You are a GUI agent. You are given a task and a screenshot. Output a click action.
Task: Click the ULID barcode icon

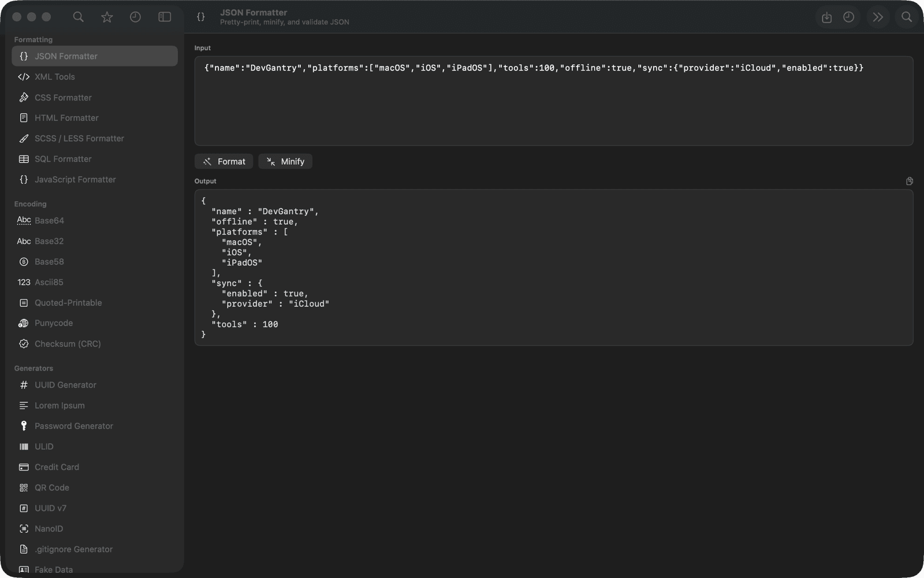click(24, 447)
